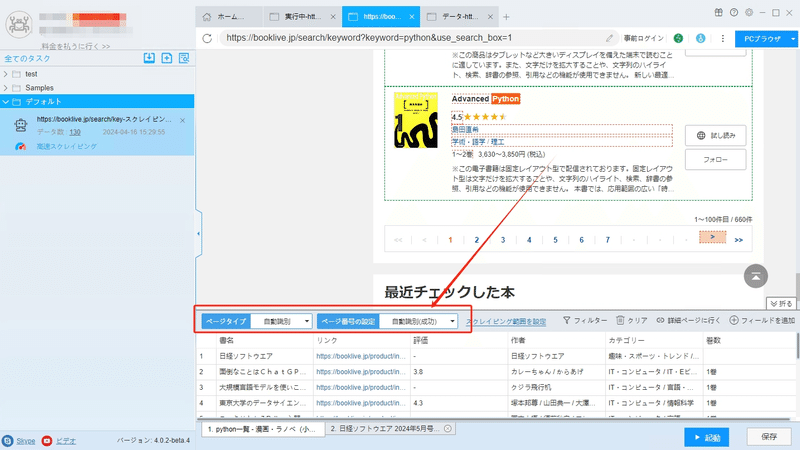Screen dimensions: 800x450
Task: Click the robot icon beside the booklive task
Action: click(x=20, y=125)
